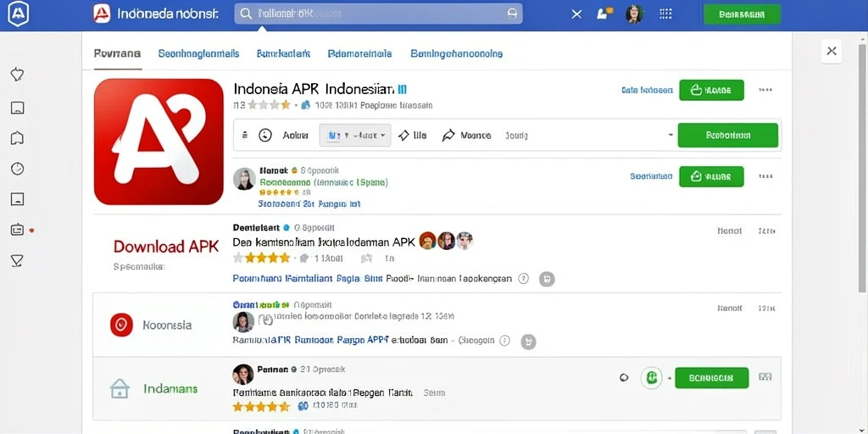868x434 pixels.
Task: Click the Indoneia APR Indonesian title
Action: pos(314,88)
